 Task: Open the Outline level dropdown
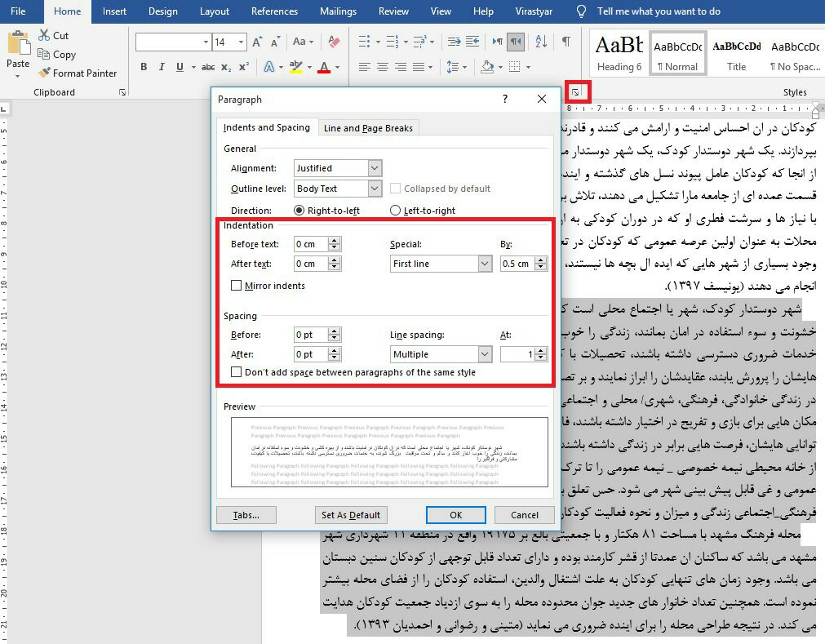coord(374,189)
